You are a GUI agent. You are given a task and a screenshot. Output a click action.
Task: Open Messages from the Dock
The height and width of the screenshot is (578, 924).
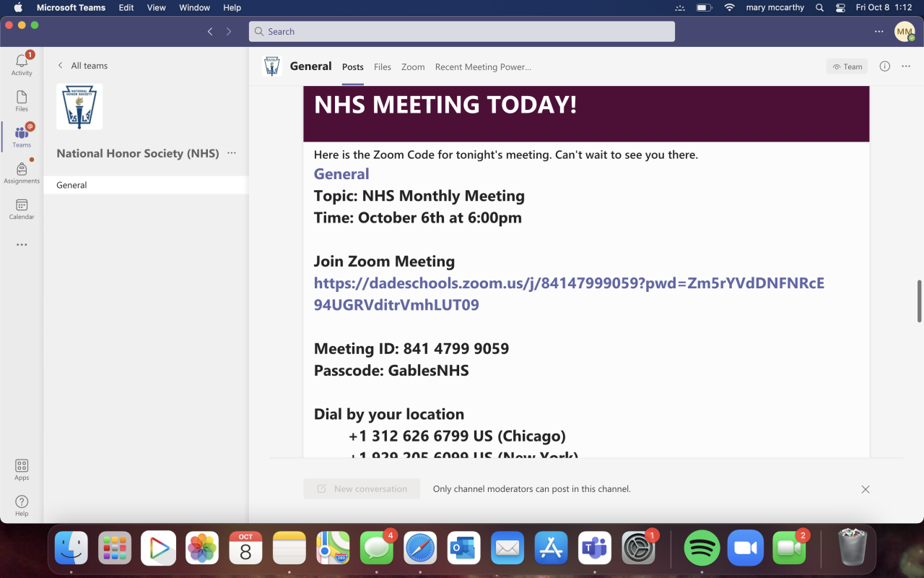(377, 548)
